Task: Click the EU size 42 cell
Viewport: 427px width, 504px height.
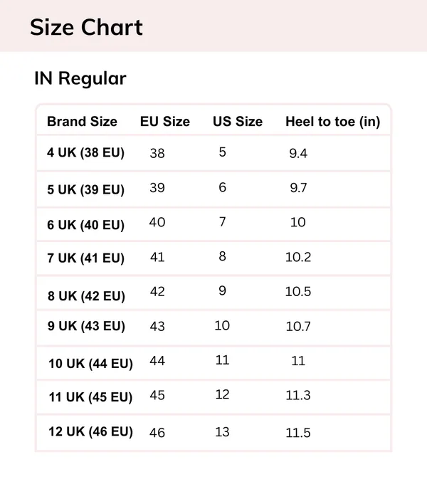Action: coord(157,292)
